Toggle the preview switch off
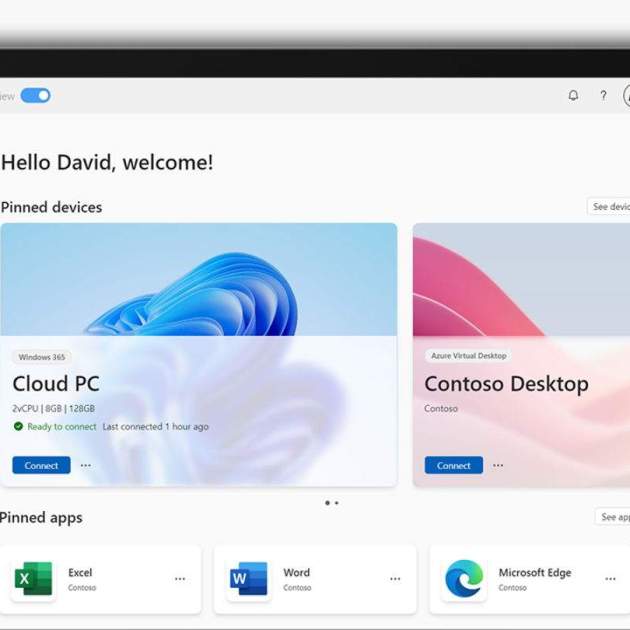630x630 pixels. [35, 96]
